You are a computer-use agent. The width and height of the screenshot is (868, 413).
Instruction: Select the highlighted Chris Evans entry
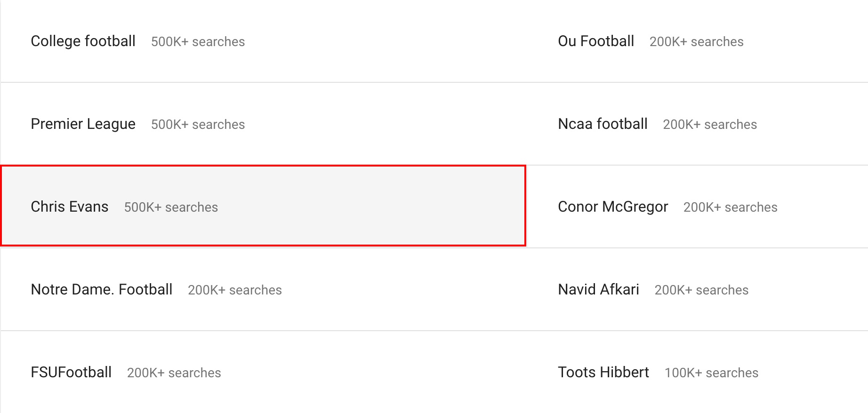click(70, 207)
